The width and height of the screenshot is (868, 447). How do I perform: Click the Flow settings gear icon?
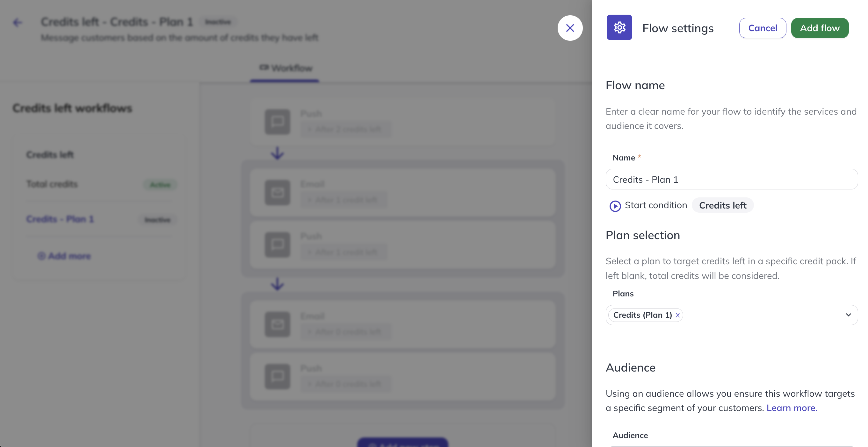(x=619, y=28)
